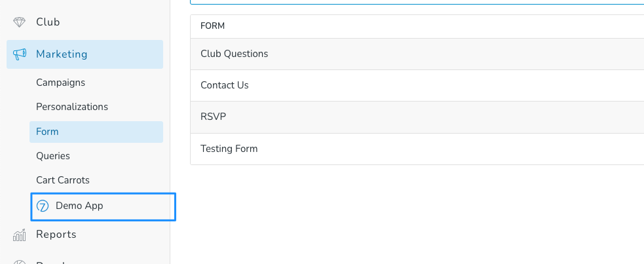This screenshot has height=264, width=644.
Task: Open the Personalizations submenu item
Action: (72, 107)
